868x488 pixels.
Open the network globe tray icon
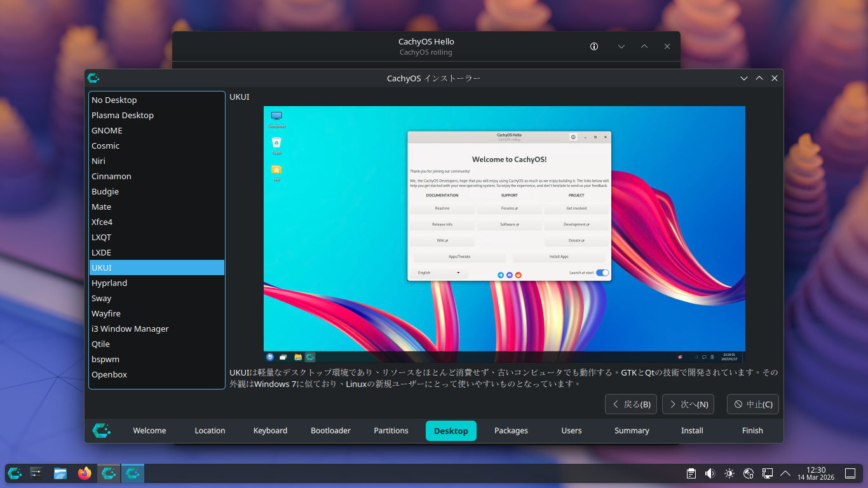pos(749,473)
